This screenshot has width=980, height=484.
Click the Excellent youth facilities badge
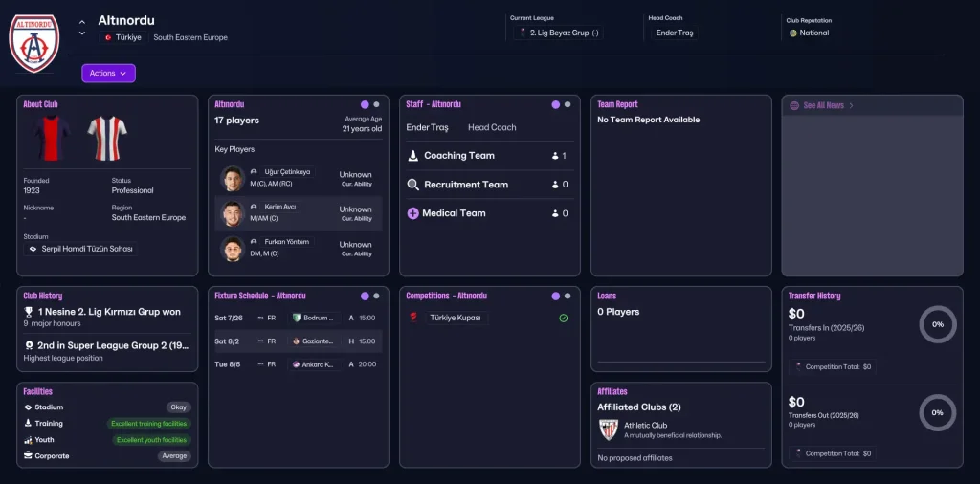coord(152,440)
